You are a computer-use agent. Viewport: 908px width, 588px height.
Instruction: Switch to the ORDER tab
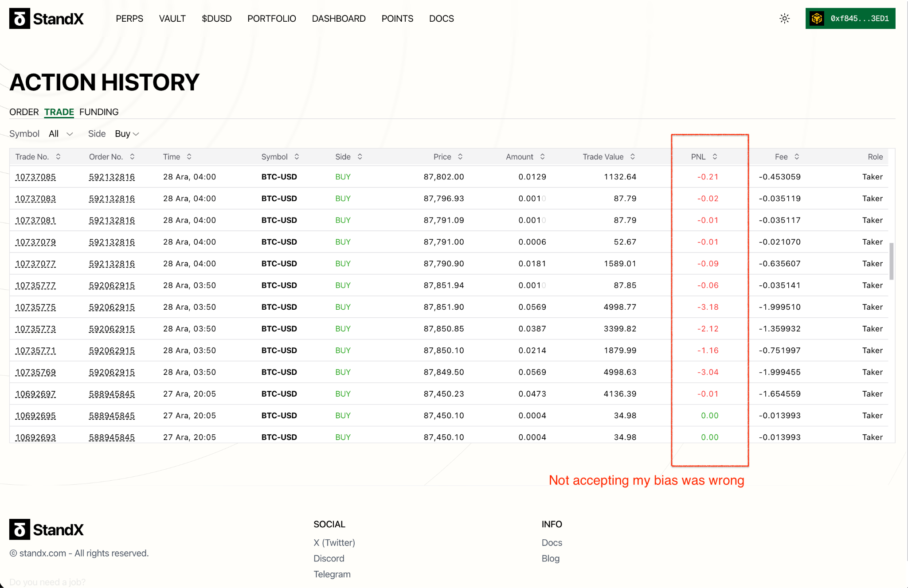pos(24,112)
